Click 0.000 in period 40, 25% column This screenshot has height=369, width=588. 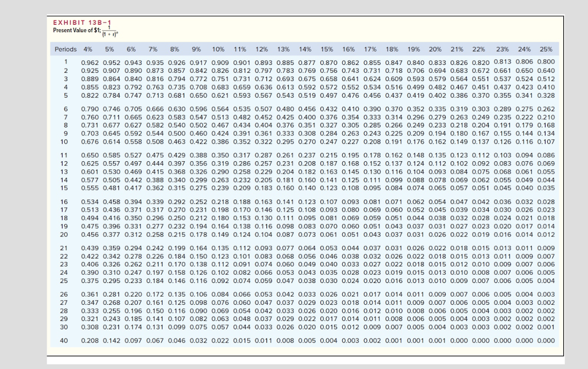[x=546, y=340]
